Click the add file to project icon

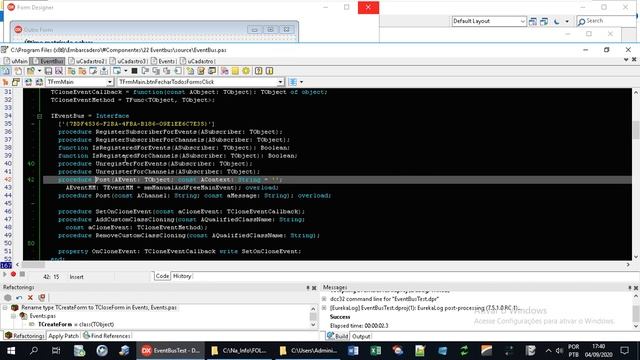[x=71, y=71]
